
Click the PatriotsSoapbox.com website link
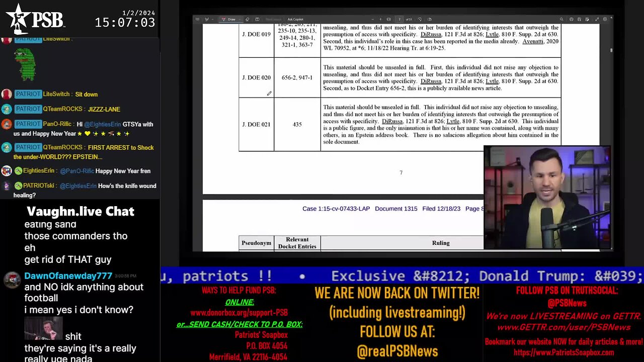[564, 352]
